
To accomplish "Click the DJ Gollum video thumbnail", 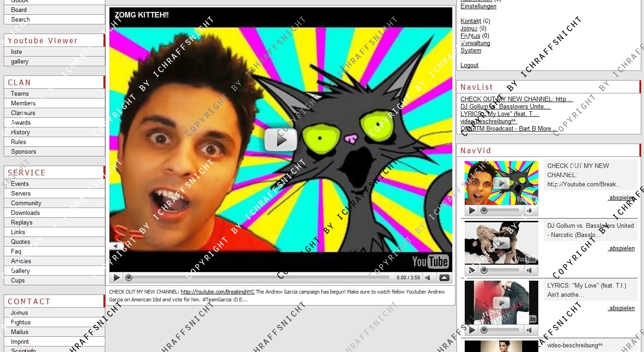I will point(501,242).
